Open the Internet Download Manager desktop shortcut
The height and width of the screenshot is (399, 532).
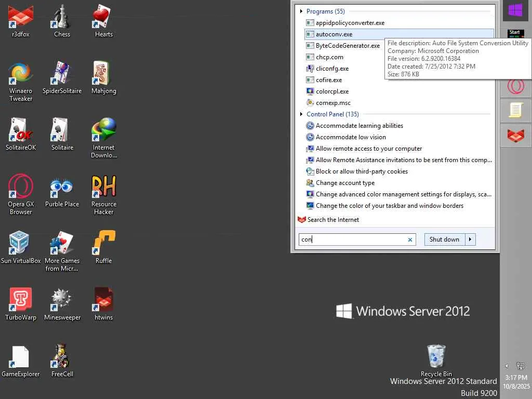pyautogui.click(x=103, y=138)
